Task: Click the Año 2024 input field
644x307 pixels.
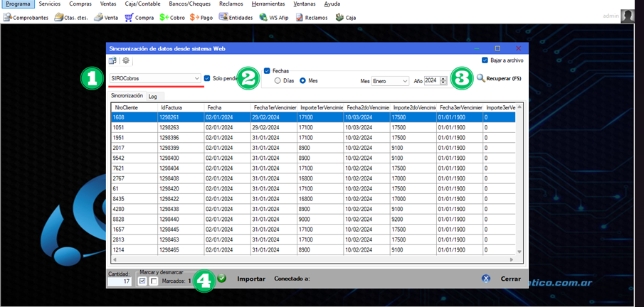Action: pyautogui.click(x=432, y=81)
